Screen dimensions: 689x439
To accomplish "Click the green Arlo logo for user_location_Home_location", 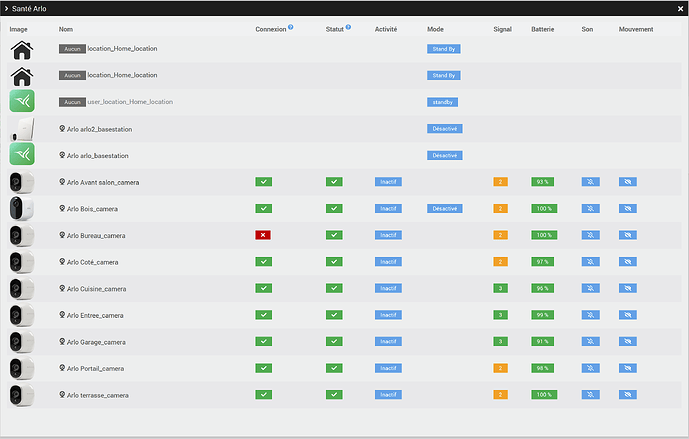I will 22,102.
